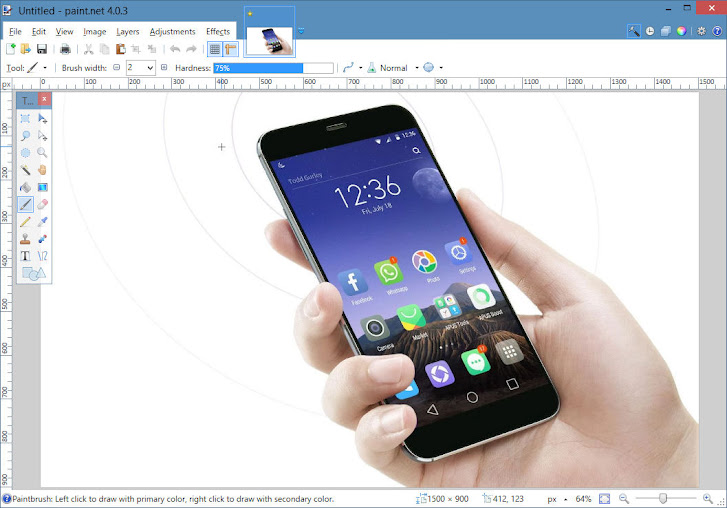Viewport: 727px width, 508px height.
Task: Save the image with floppy disk icon
Action: pyautogui.click(x=42, y=49)
